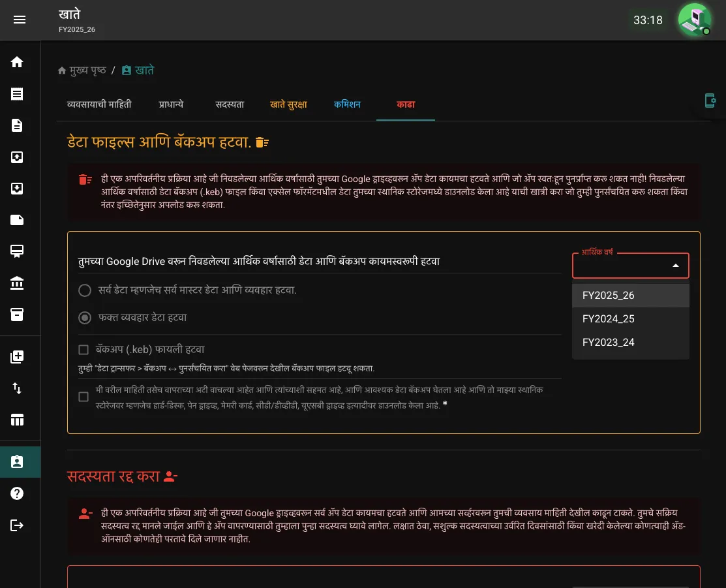Open the up-down transfer arrows icon
The image size is (726, 588).
[17, 388]
